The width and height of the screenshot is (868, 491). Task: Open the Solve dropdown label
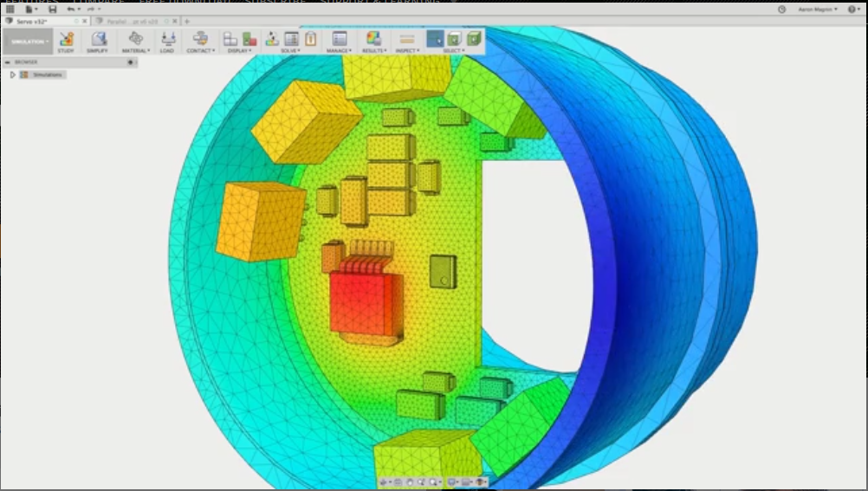pyautogui.click(x=290, y=50)
